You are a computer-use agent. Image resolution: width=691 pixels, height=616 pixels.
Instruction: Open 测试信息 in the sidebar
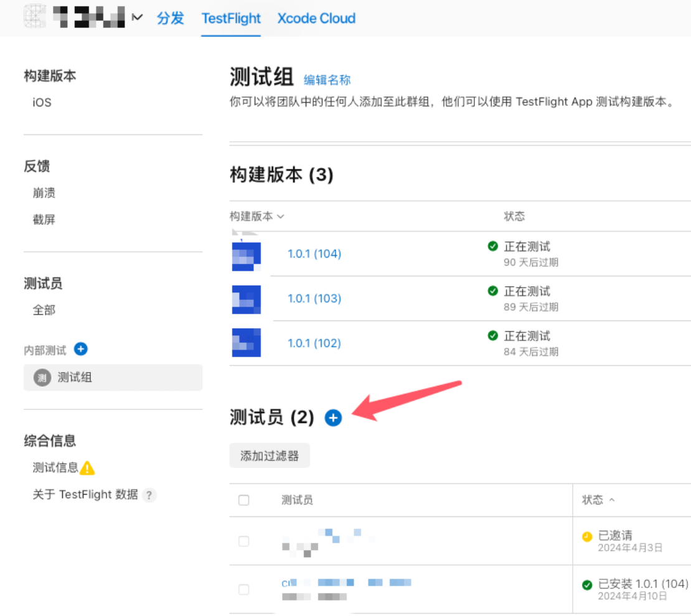point(55,468)
